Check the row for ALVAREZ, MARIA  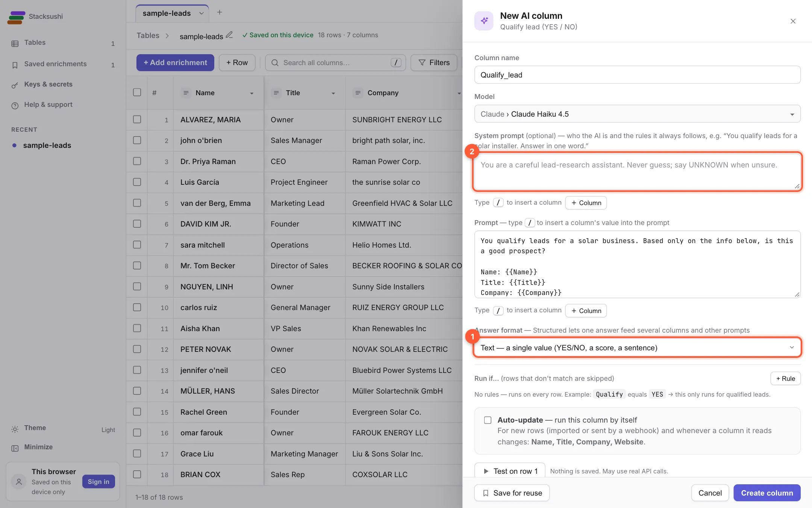pyautogui.click(x=137, y=120)
